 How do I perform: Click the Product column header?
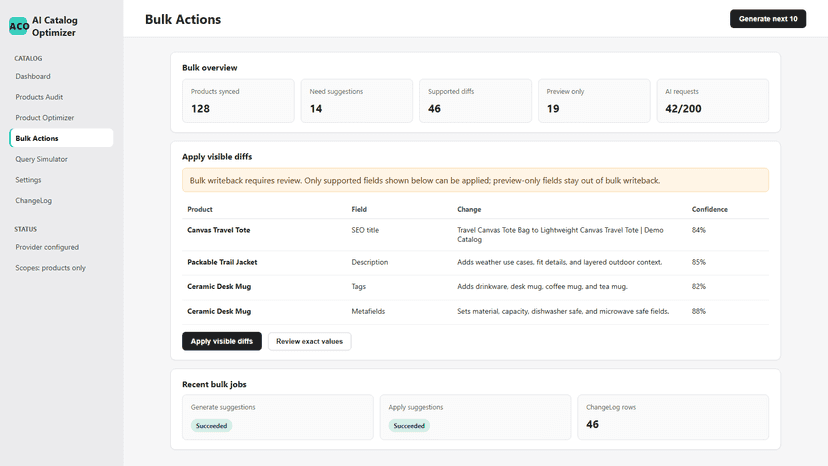pos(200,209)
